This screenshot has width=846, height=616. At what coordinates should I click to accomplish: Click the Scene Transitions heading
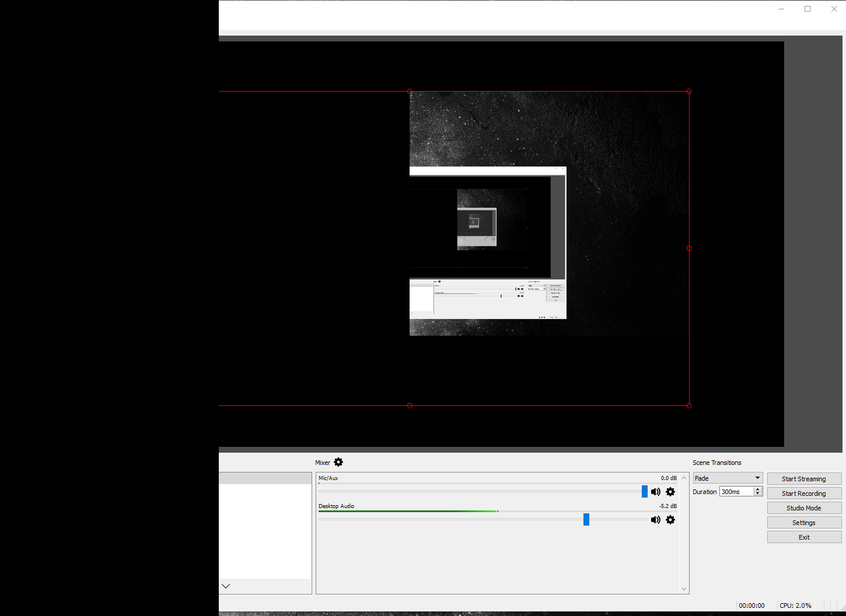click(x=717, y=463)
